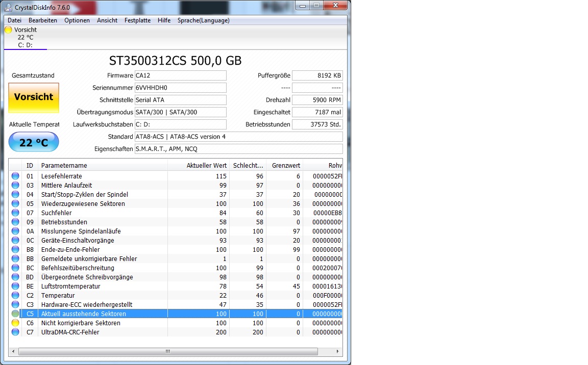This screenshot has height=365, width=588.
Task: Click the status dot for Betriebsstunden row 09
Action: click(x=15, y=222)
